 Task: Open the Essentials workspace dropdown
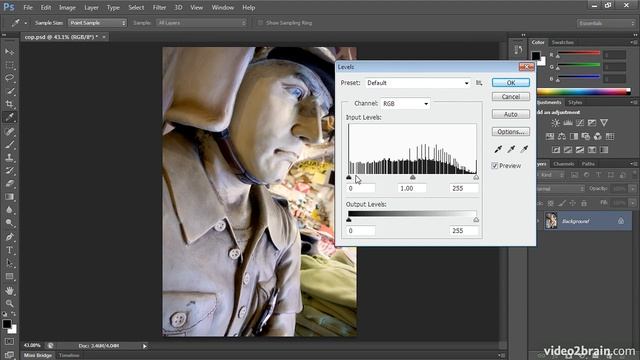606,23
